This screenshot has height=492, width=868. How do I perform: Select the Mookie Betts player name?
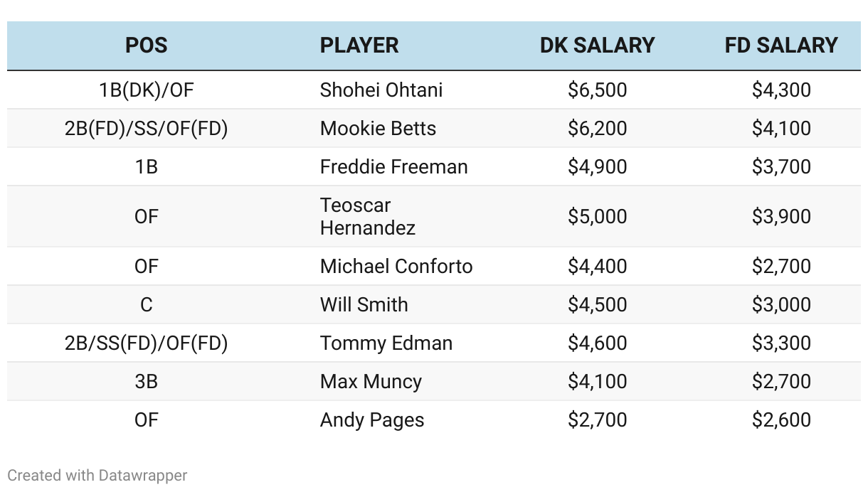click(x=378, y=129)
